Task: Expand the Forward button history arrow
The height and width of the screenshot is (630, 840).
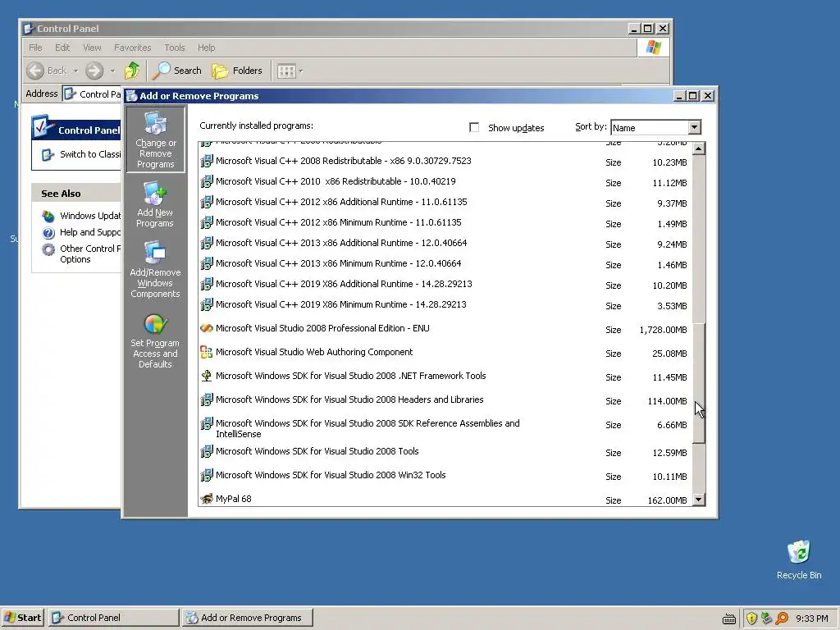Action: click(x=112, y=71)
